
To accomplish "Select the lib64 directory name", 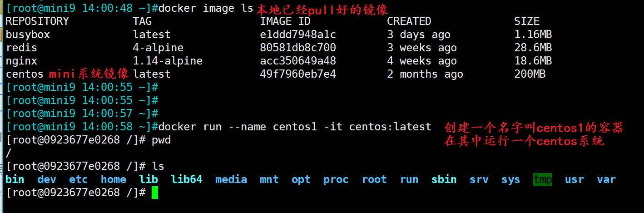I will pos(187,179).
